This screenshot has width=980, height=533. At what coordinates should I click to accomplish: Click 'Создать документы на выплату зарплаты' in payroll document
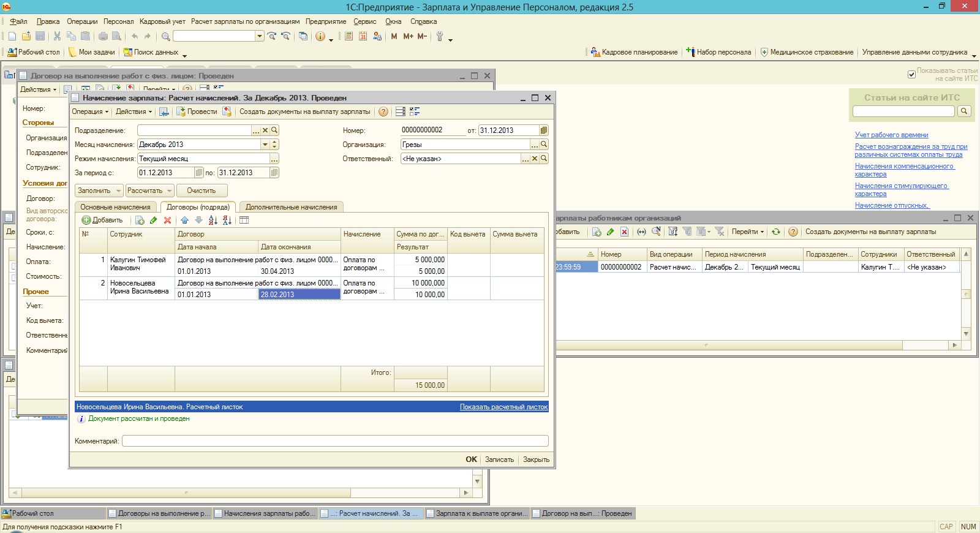305,112
